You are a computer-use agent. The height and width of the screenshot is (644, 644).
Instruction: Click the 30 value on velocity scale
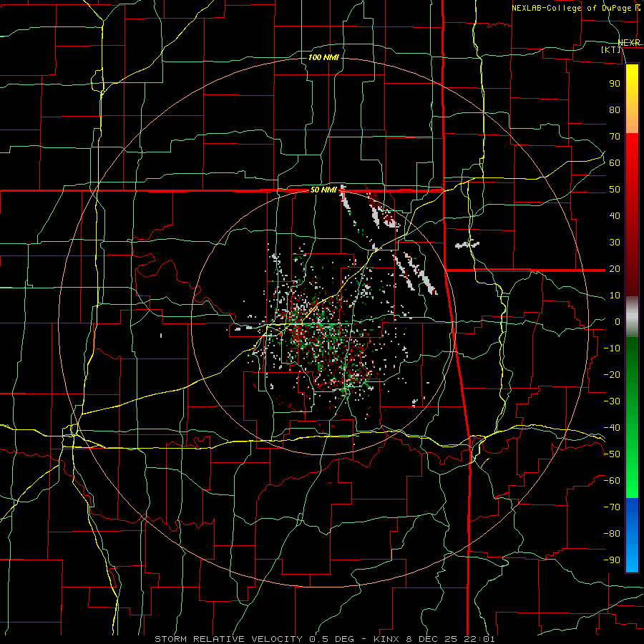(615, 243)
